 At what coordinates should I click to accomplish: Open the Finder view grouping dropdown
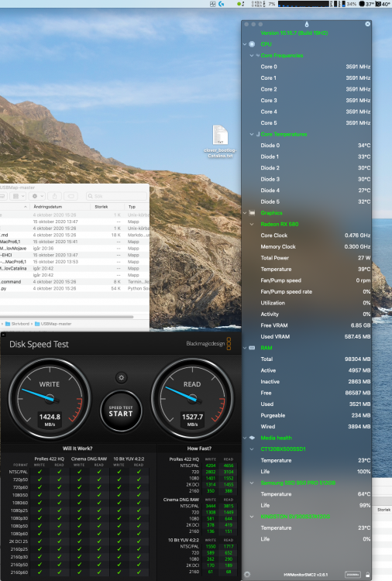pos(18,196)
